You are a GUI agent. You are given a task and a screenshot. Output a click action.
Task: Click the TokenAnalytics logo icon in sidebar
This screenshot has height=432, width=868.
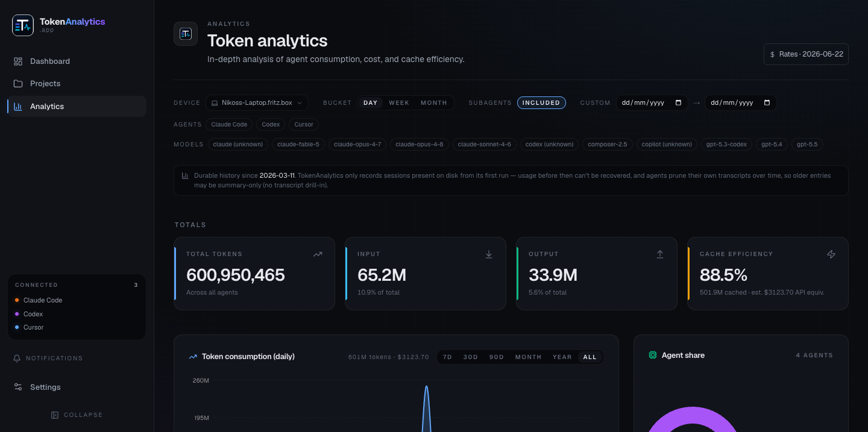pos(23,25)
